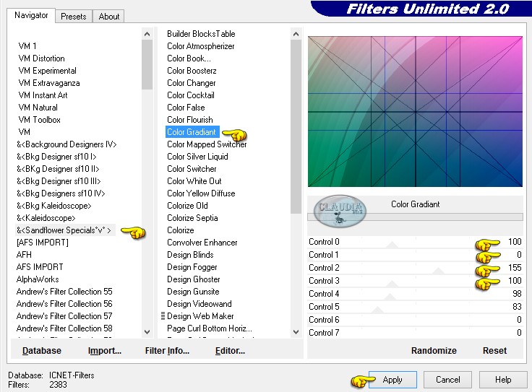Click Randomize to shuffle control values
This screenshot has width=532, height=392.
tap(434, 350)
